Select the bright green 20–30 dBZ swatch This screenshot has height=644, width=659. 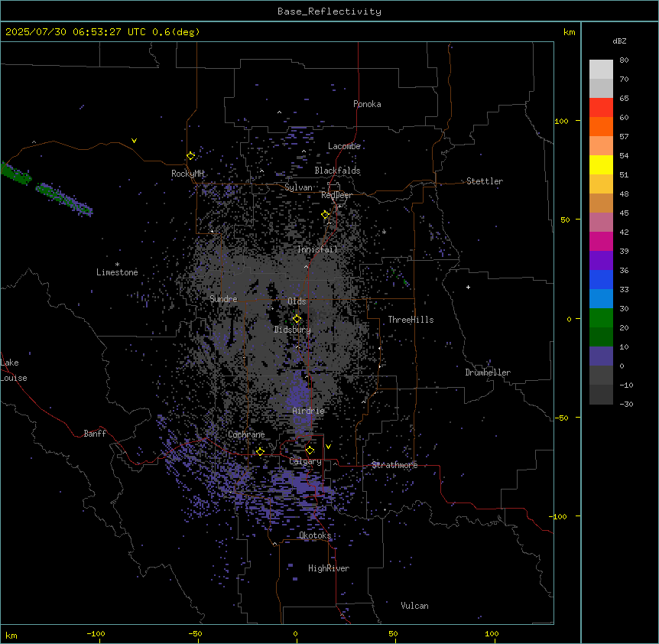[601, 318]
